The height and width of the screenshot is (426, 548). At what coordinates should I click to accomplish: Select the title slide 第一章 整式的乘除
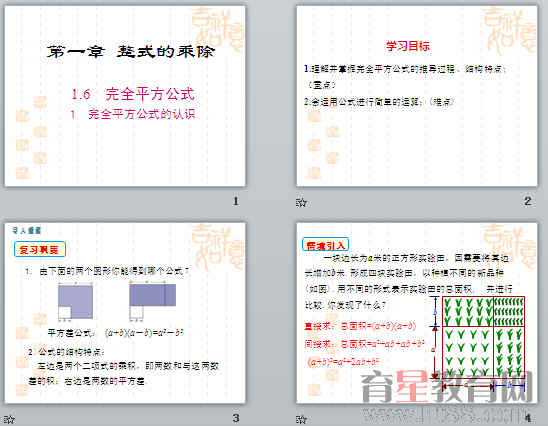pos(125,96)
